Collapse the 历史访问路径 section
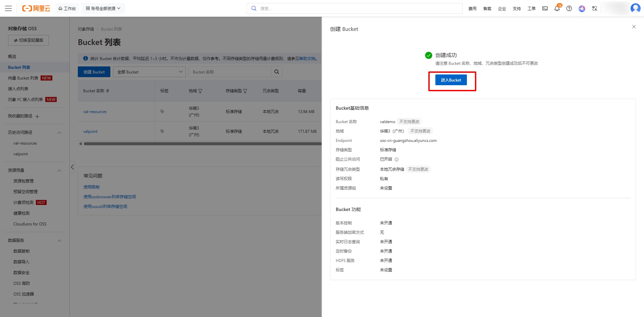Image resolution: width=644 pixels, height=317 pixels. click(x=59, y=133)
